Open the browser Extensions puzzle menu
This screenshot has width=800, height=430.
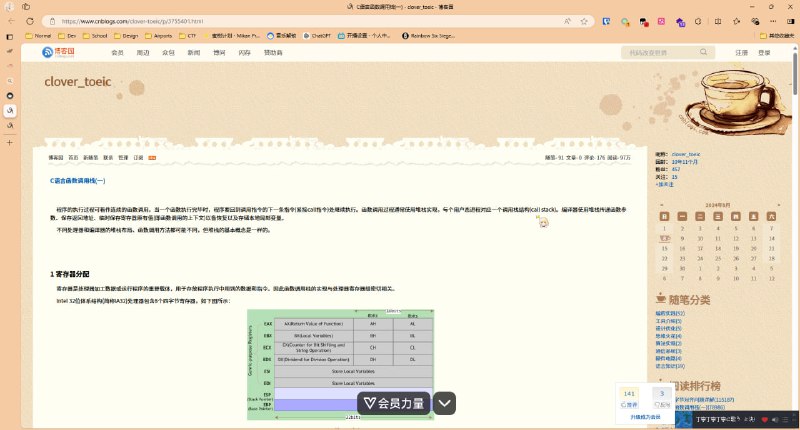click(698, 21)
